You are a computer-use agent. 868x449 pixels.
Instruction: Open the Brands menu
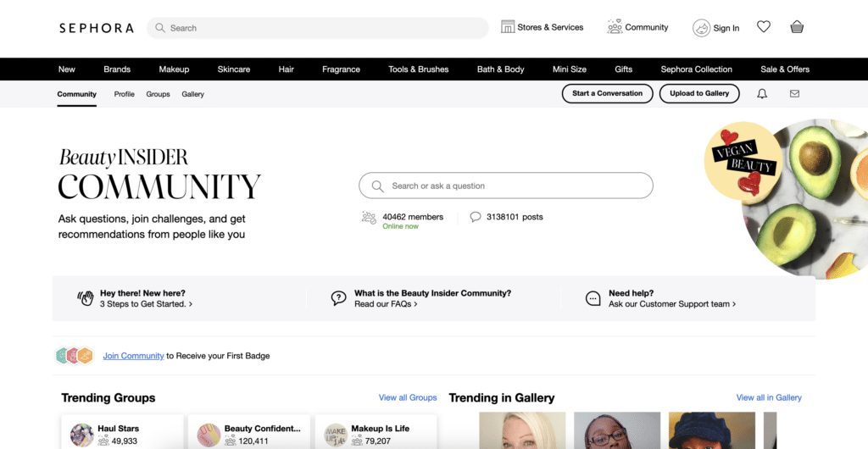coord(117,69)
